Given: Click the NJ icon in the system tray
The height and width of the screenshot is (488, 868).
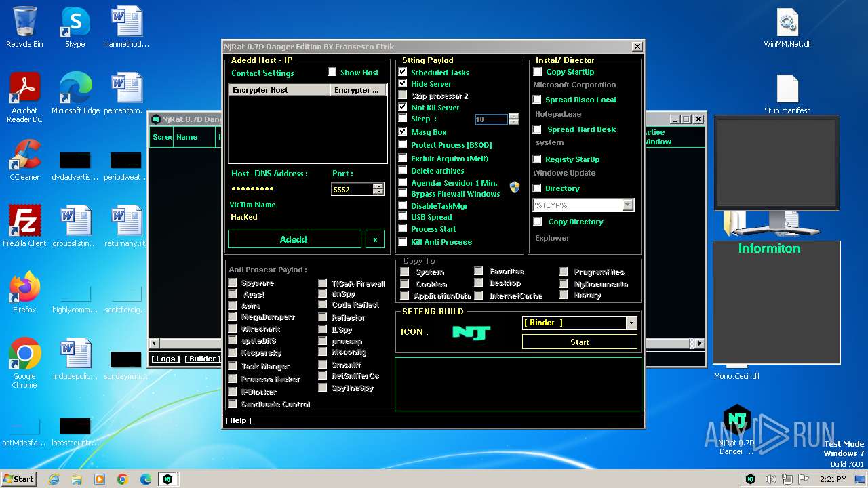Looking at the screenshot, I should click(751, 479).
